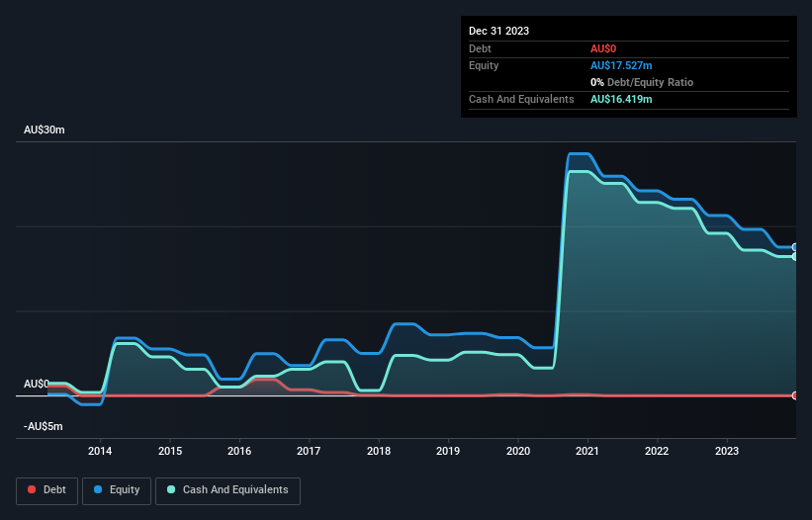Click the Debt row label in tooltip
The width and height of the screenshot is (812, 520).
480,48
